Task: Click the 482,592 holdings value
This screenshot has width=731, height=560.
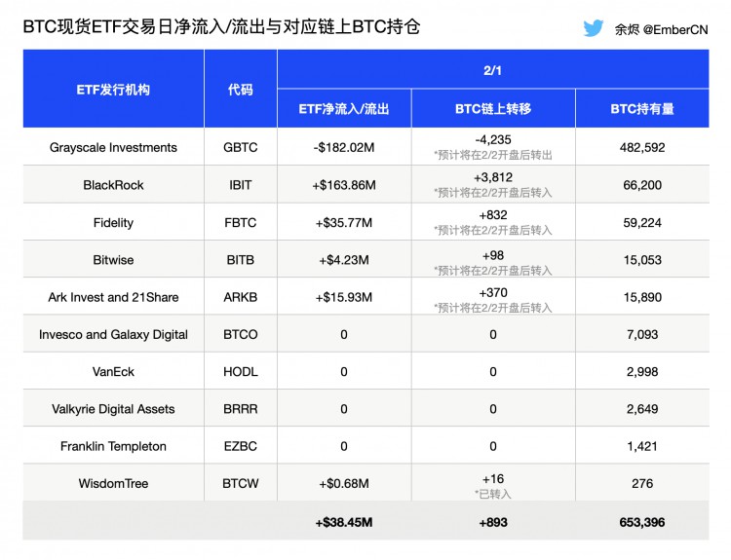Action: point(642,148)
